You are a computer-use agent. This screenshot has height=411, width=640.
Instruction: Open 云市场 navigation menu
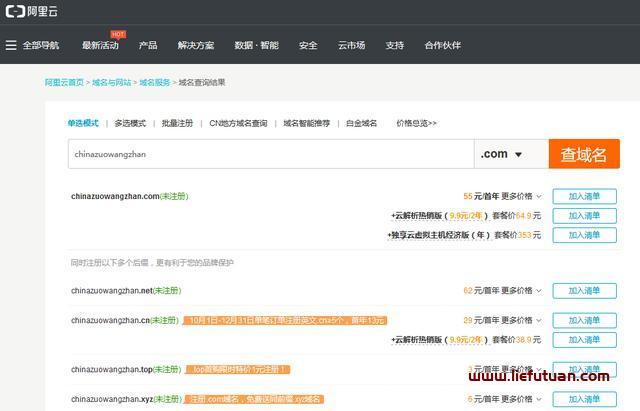click(x=351, y=45)
